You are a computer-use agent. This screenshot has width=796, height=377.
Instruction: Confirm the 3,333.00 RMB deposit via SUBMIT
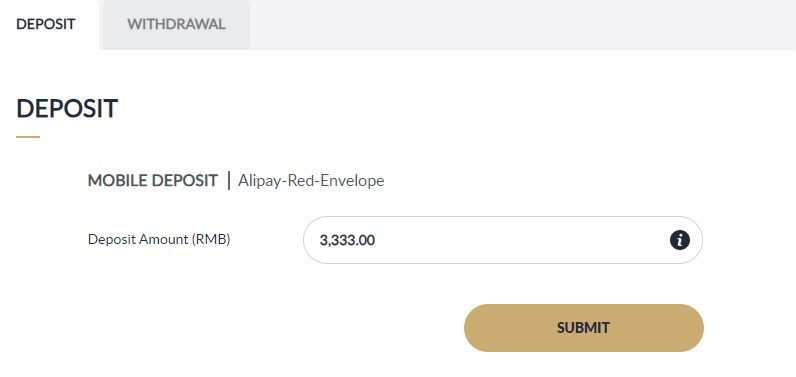[584, 328]
